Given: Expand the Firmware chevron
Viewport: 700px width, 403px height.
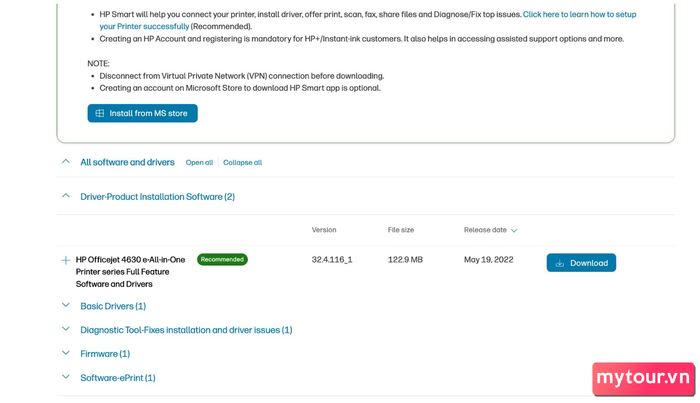Looking at the screenshot, I should tap(66, 353).
